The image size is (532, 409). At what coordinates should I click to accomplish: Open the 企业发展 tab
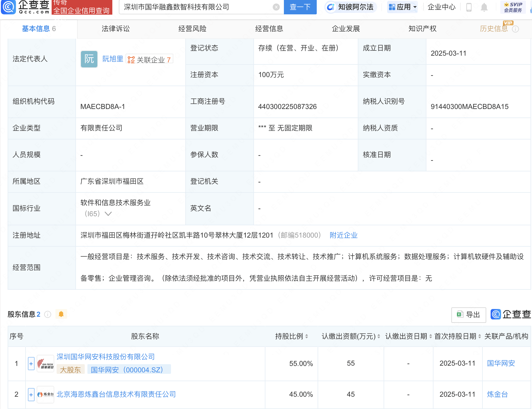pos(346,29)
